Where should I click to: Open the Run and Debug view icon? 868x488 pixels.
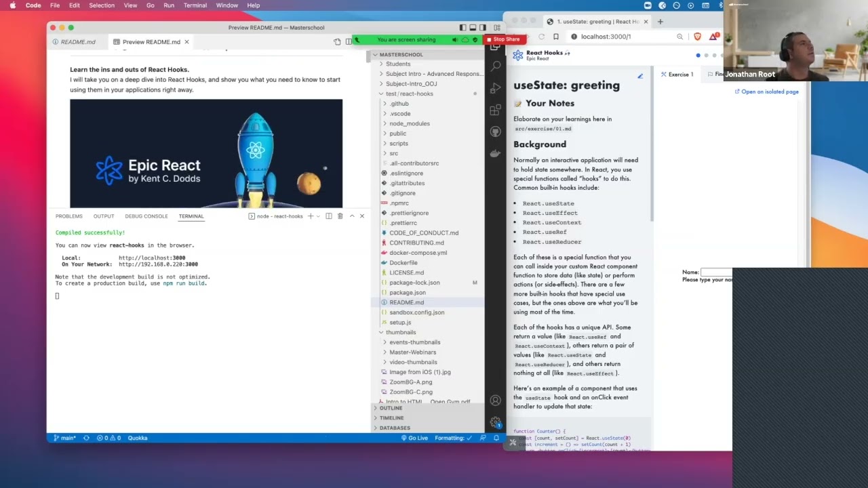click(496, 87)
